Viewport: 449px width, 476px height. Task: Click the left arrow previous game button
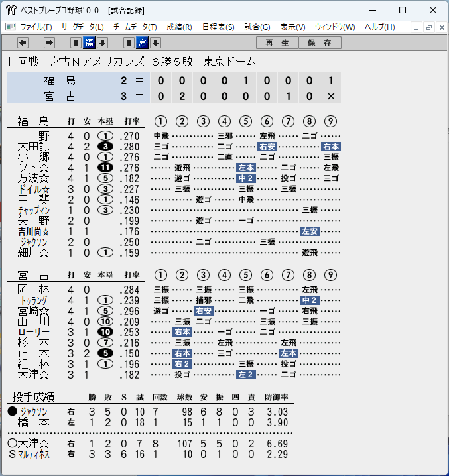23,43
